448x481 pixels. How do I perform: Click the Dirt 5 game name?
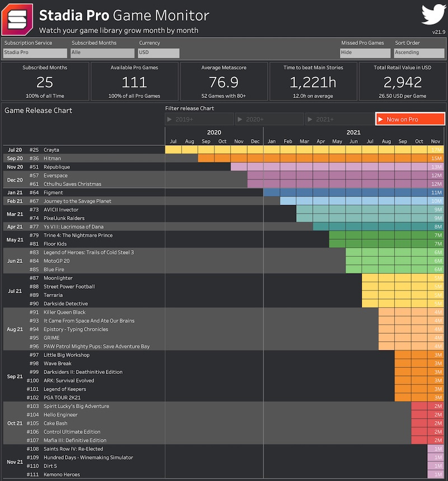[x=50, y=466]
